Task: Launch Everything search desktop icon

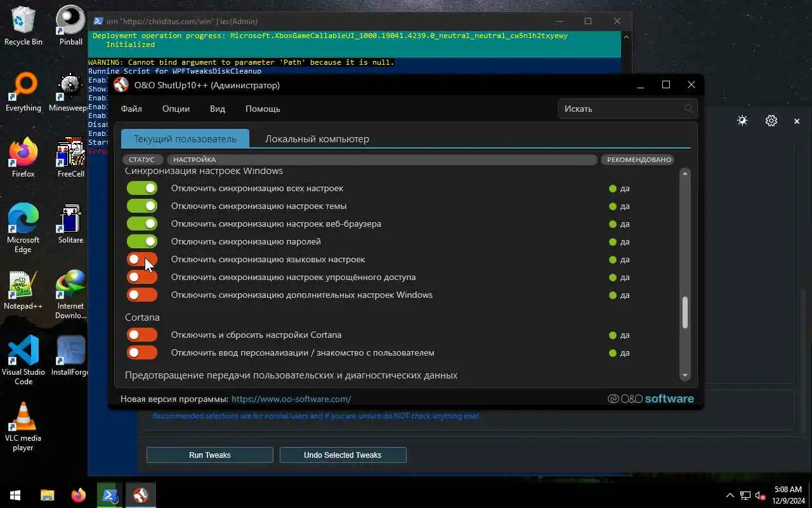Action: [23, 91]
